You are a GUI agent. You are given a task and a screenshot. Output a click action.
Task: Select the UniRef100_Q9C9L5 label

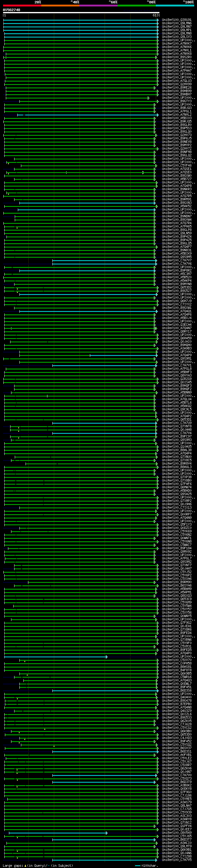[177, 410]
